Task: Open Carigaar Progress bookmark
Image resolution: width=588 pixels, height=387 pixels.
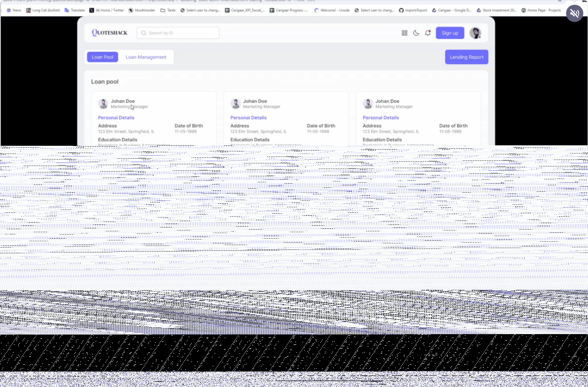Action: pyautogui.click(x=289, y=10)
